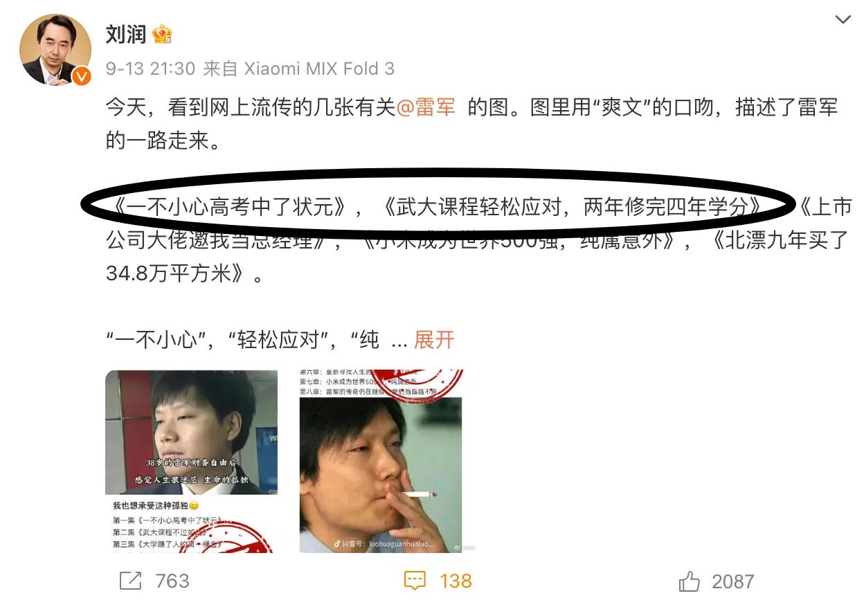
Task: Open the @雷军 mention link
Action: pyautogui.click(x=426, y=108)
